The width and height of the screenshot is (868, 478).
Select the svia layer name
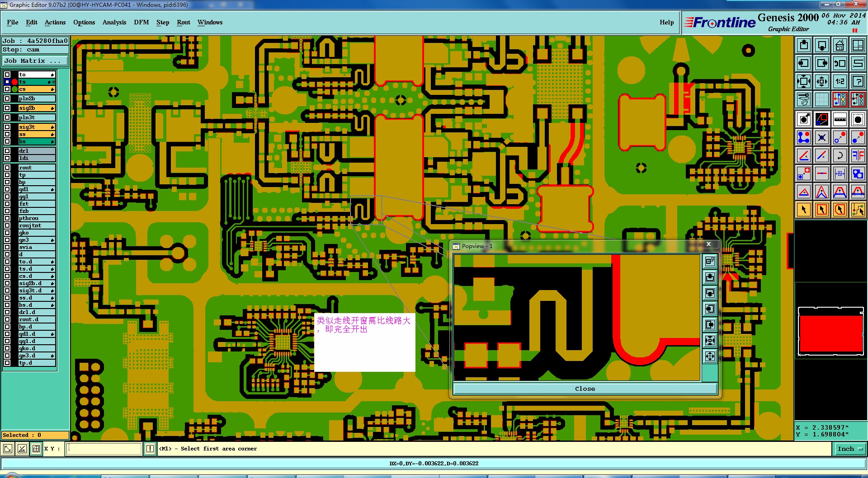coord(37,247)
